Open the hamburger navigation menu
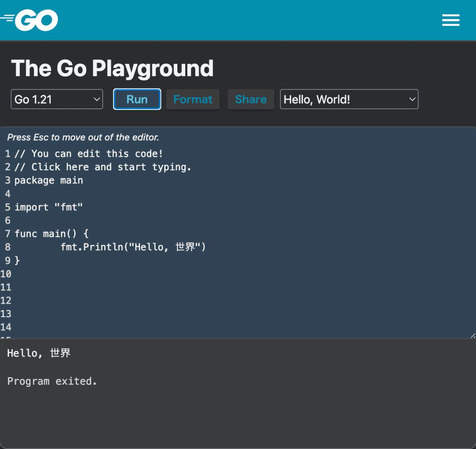The height and width of the screenshot is (449, 476). 451,20
